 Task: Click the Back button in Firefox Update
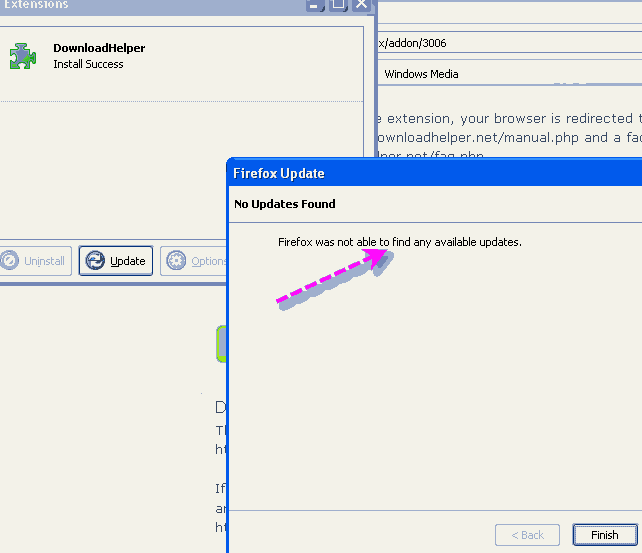pyautogui.click(x=527, y=535)
